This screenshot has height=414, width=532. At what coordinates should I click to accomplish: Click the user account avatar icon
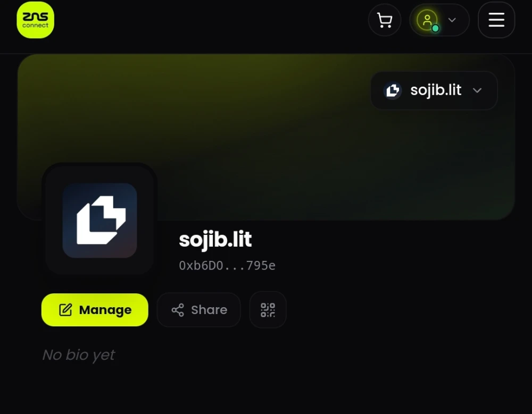click(x=427, y=20)
